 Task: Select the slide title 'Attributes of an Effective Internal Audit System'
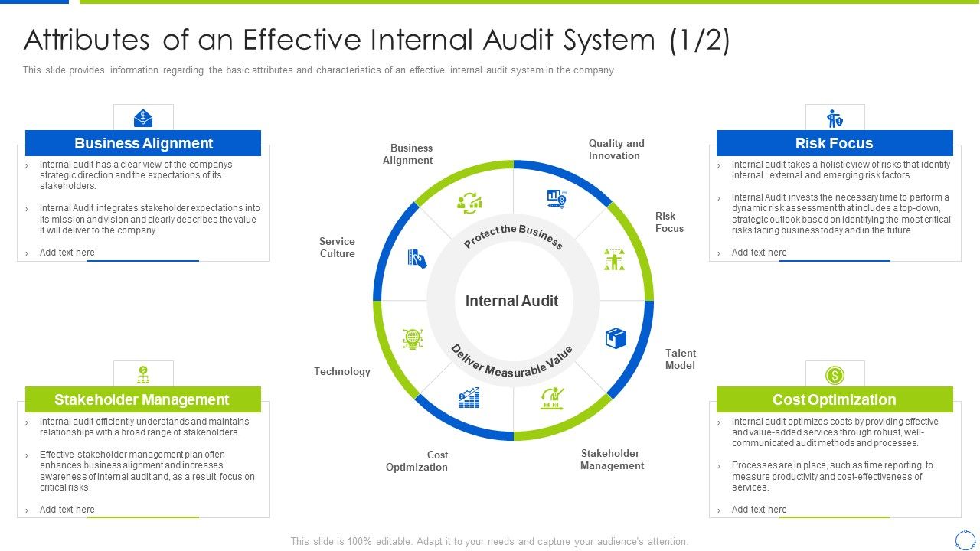click(377, 40)
